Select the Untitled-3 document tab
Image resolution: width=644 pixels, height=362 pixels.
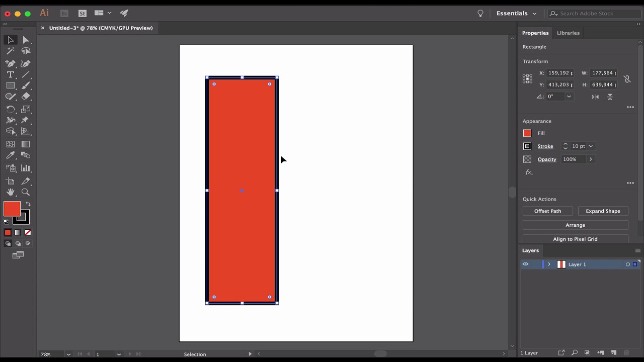[x=101, y=28]
